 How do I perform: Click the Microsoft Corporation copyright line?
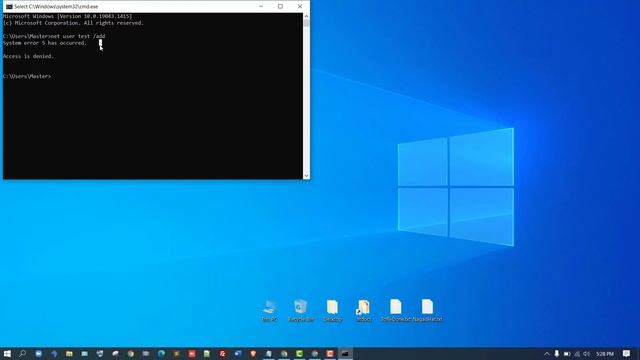73,23
